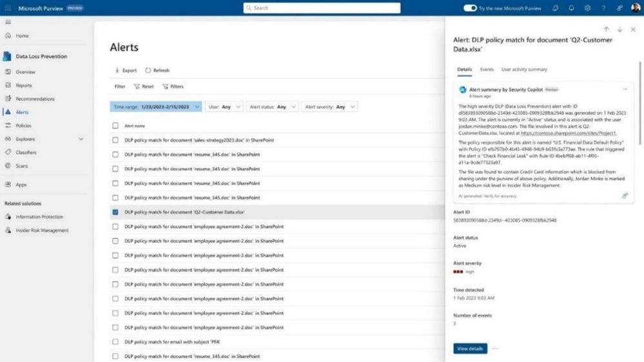Switch to the Events tab
The height and width of the screenshot is (362, 644).
point(487,70)
